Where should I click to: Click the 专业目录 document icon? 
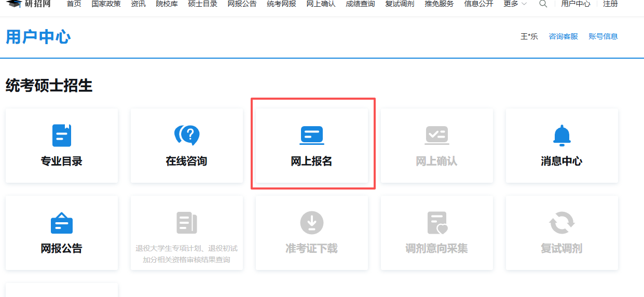(x=62, y=136)
